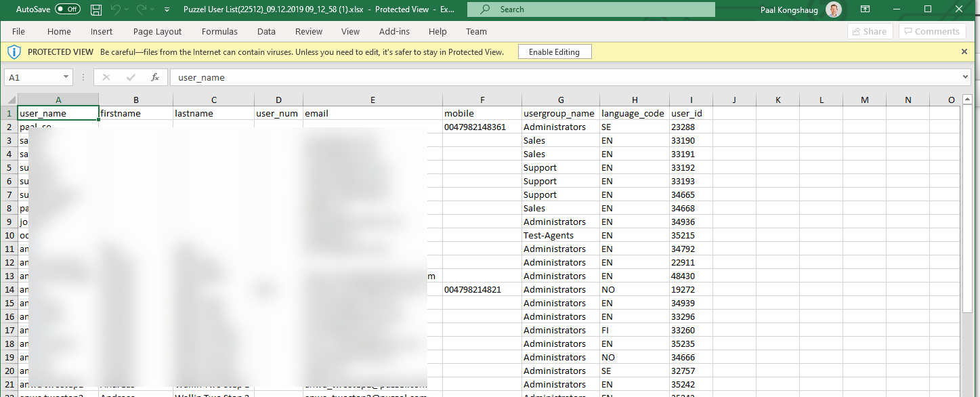Image resolution: width=980 pixels, height=397 pixels.
Task: Open Customize Quick Access Toolbar dropdown
Action: (x=167, y=9)
